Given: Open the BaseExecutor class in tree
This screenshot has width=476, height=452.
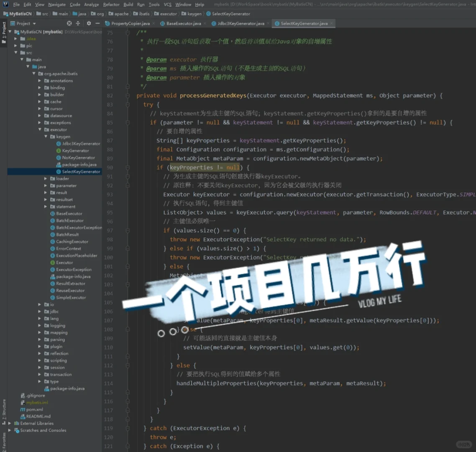Looking at the screenshot, I should tap(66, 213).
